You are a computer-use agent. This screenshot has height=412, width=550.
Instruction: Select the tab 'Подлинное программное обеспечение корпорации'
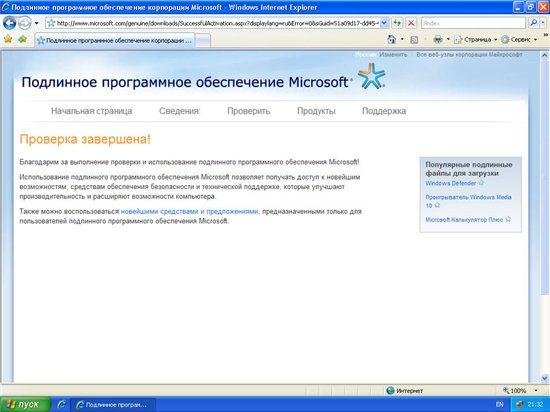tap(115, 40)
